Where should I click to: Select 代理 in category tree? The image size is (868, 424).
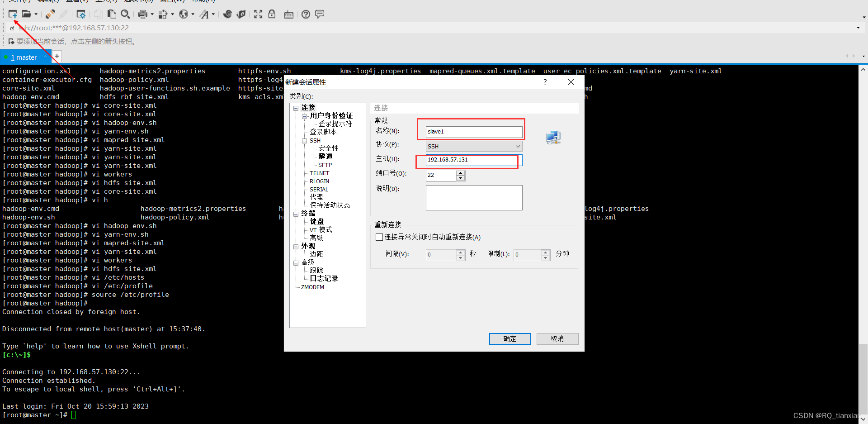pyautogui.click(x=316, y=197)
